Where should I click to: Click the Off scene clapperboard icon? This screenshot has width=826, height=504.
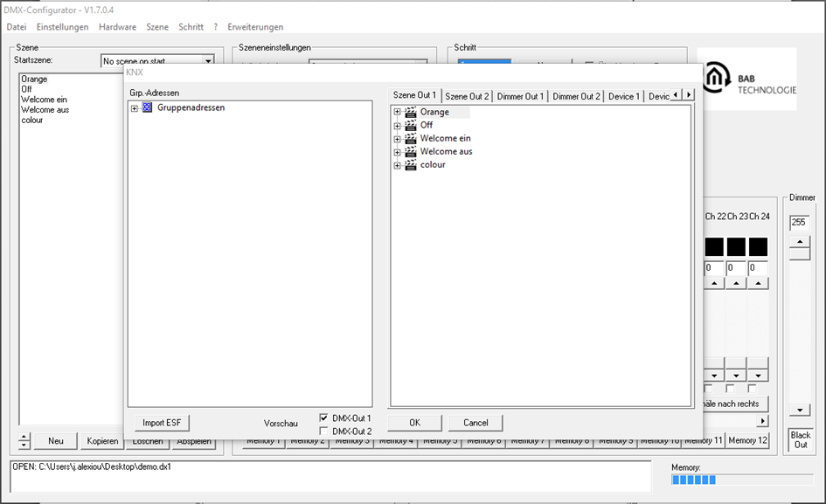[x=410, y=125]
